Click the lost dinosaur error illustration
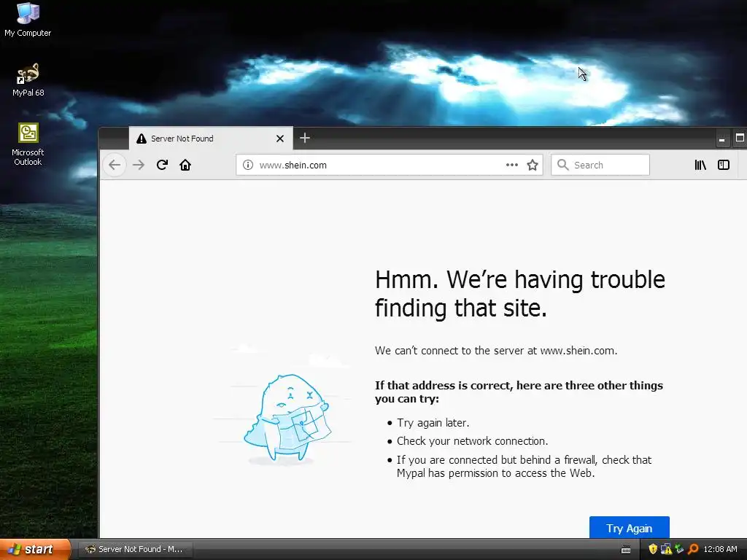747x560 pixels. point(287,419)
